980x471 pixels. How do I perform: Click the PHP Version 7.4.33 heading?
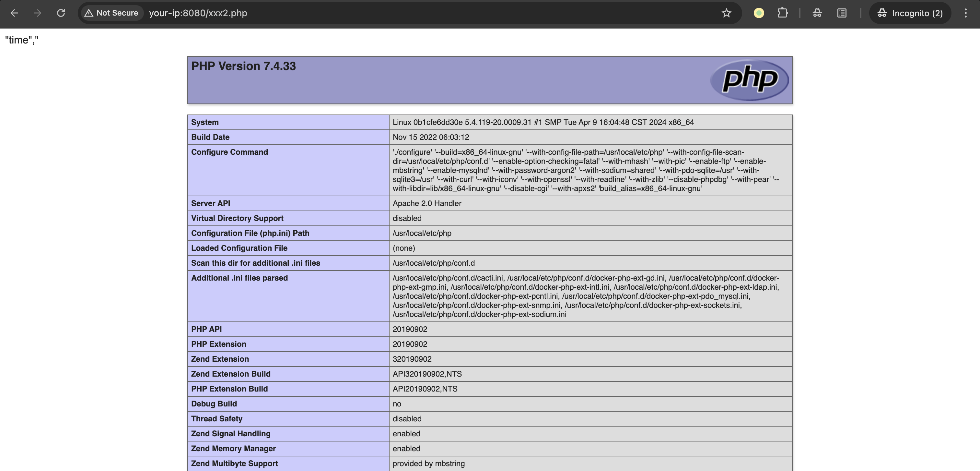click(x=243, y=66)
